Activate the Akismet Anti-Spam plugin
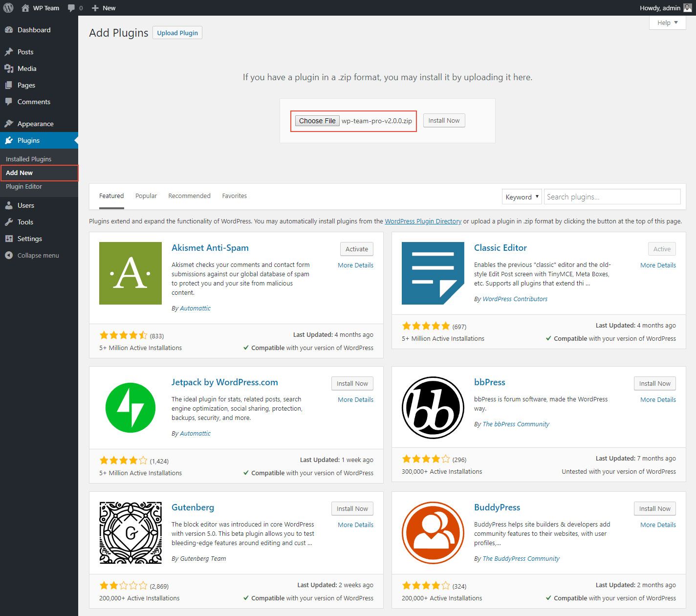 pyautogui.click(x=356, y=249)
